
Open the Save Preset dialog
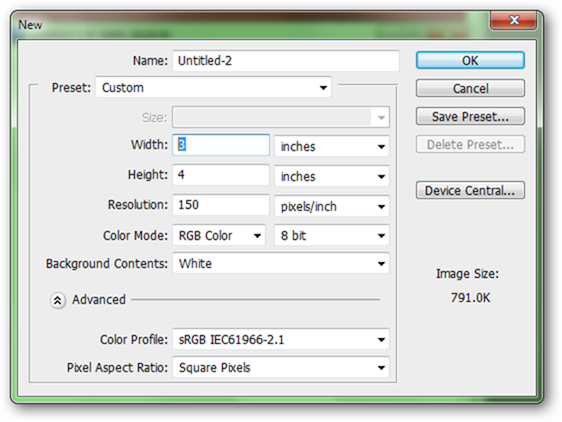point(470,116)
